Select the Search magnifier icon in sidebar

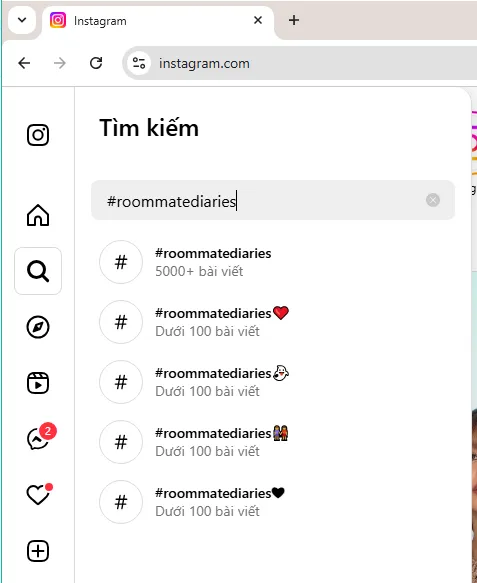[x=38, y=271]
